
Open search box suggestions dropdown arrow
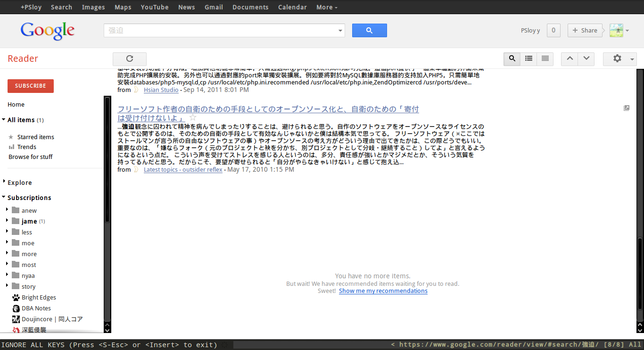pos(340,31)
